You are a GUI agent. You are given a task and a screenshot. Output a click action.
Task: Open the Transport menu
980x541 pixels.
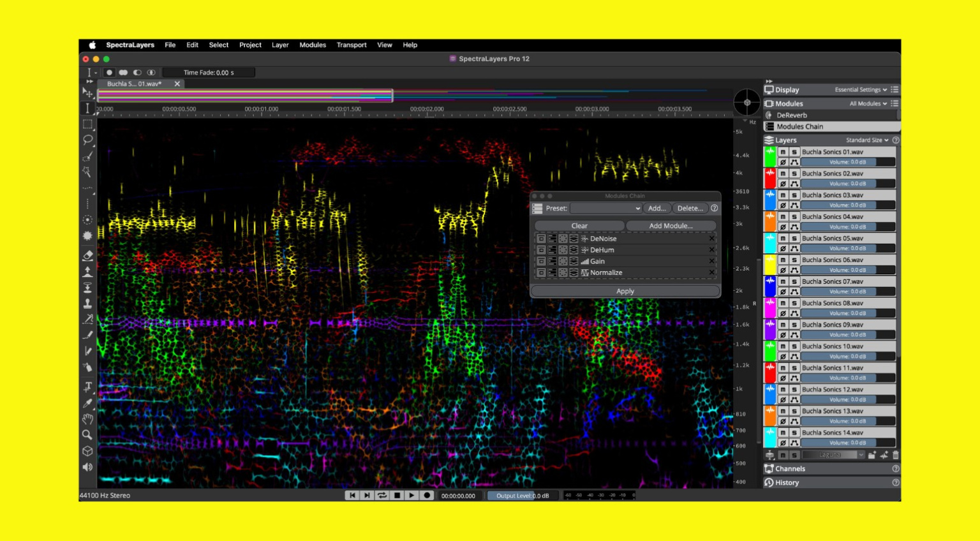[352, 45]
